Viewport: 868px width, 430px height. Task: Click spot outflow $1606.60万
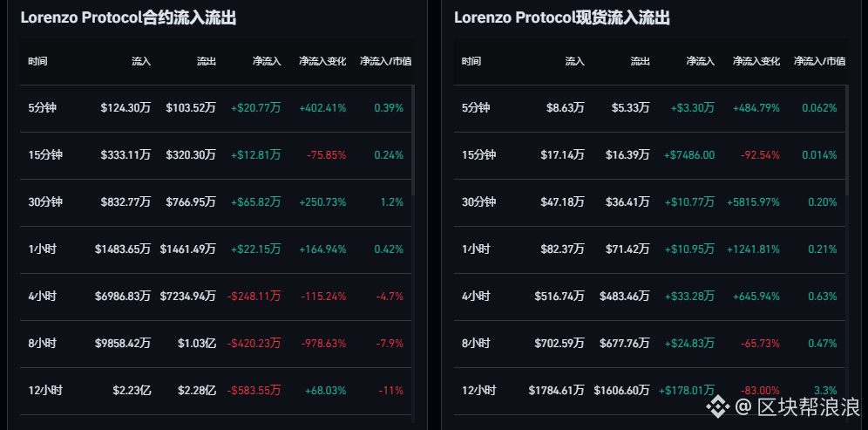[621, 391]
